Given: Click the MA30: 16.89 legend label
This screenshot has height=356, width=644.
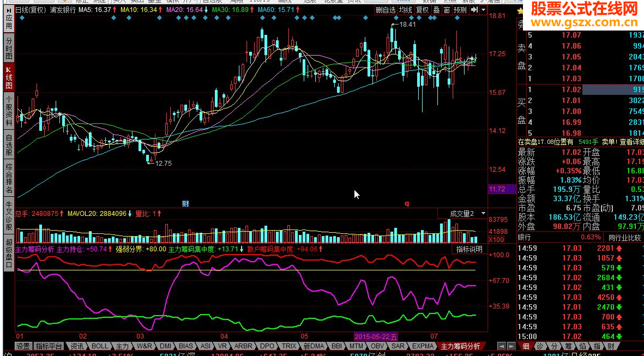Looking at the screenshot, I should (232, 10).
